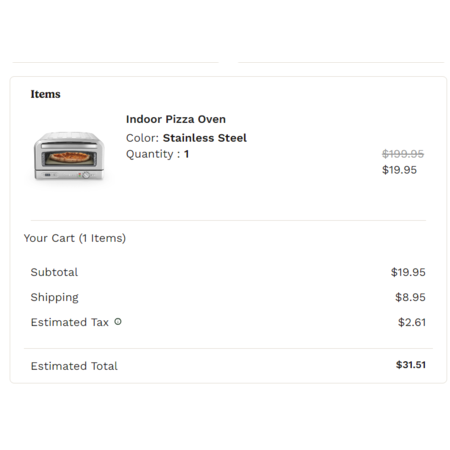Click the Estimated Tax label
The image size is (450, 450).
pos(69,322)
